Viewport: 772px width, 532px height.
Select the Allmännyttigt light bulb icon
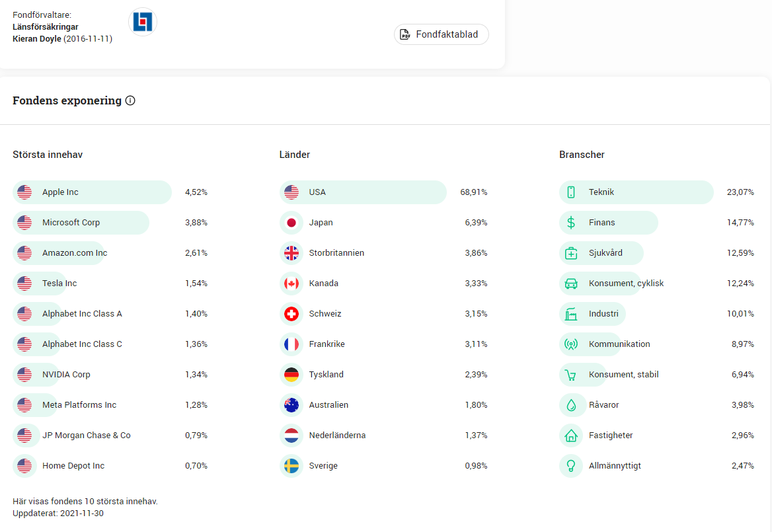pos(571,466)
